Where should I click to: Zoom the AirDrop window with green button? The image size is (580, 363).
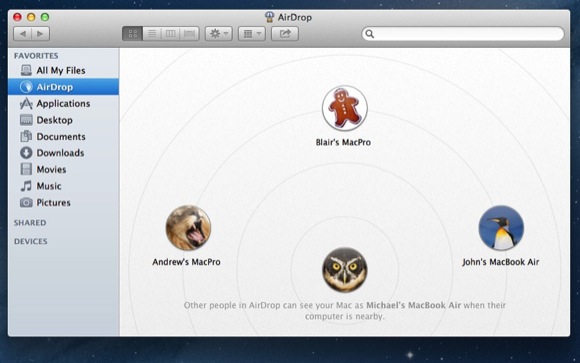coord(45,17)
